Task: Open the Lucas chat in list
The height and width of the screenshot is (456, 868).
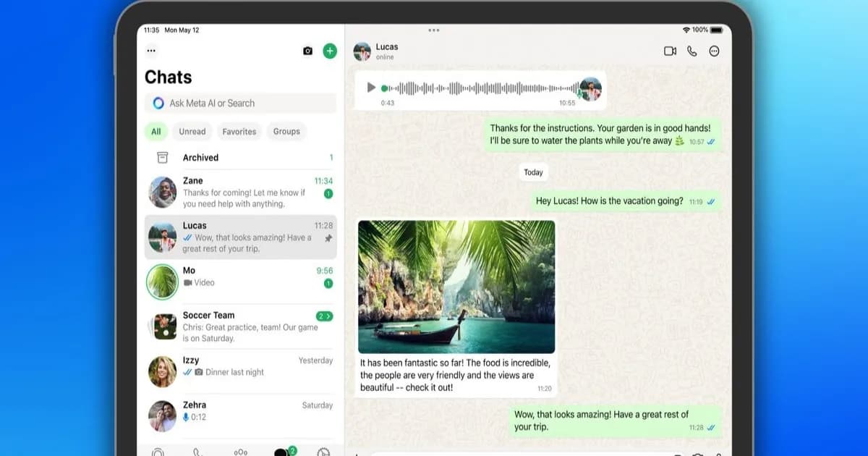Action: [x=241, y=237]
